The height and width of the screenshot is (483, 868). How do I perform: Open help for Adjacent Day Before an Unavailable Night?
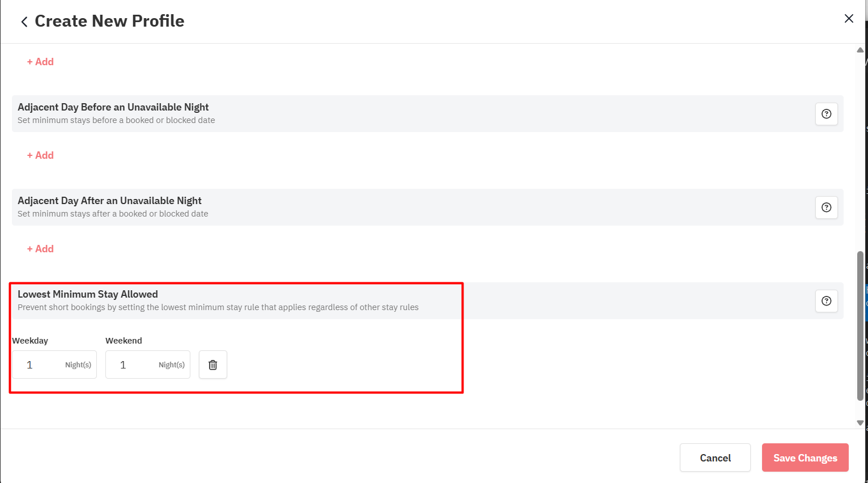[x=826, y=114]
